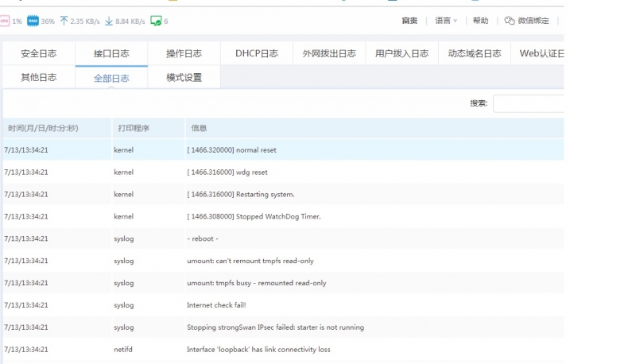Image resolution: width=636 pixels, height=364 pixels.
Task: Switch to the DHCP日志 tab
Action: pos(257,53)
